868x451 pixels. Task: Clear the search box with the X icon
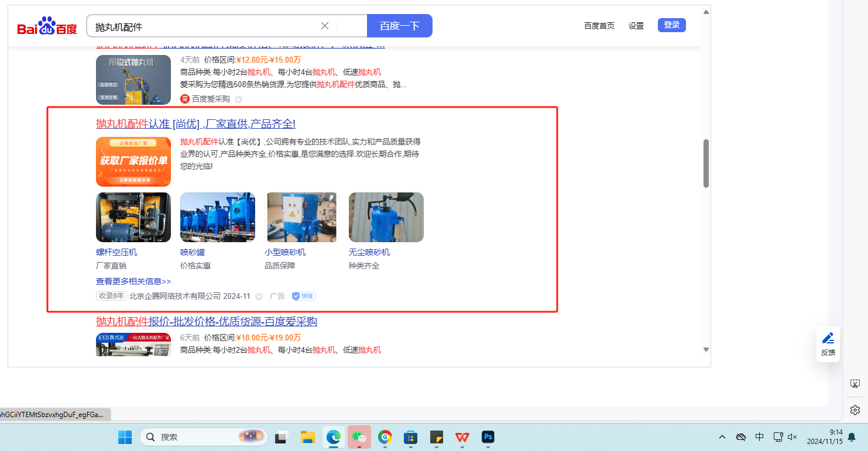coord(325,26)
